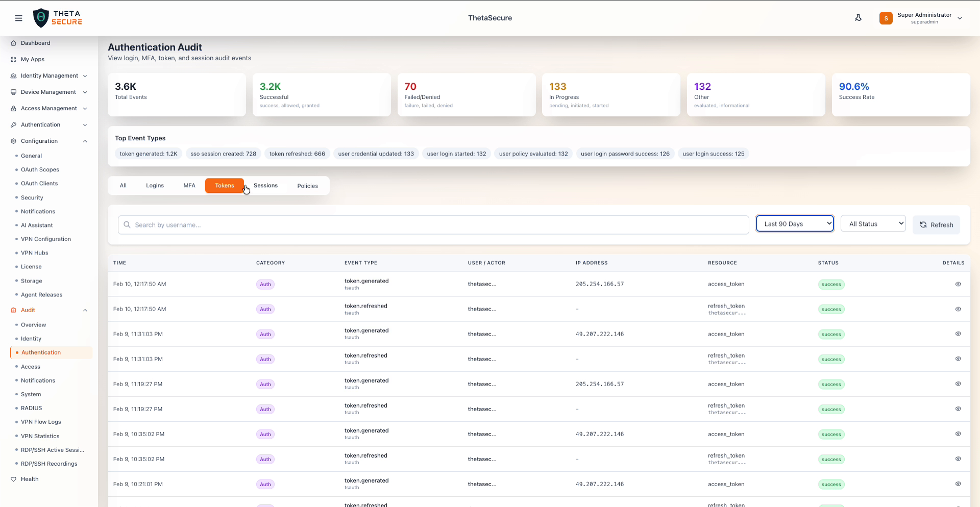
Task: Click the search magnifier icon
Action: pyautogui.click(x=127, y=225)
